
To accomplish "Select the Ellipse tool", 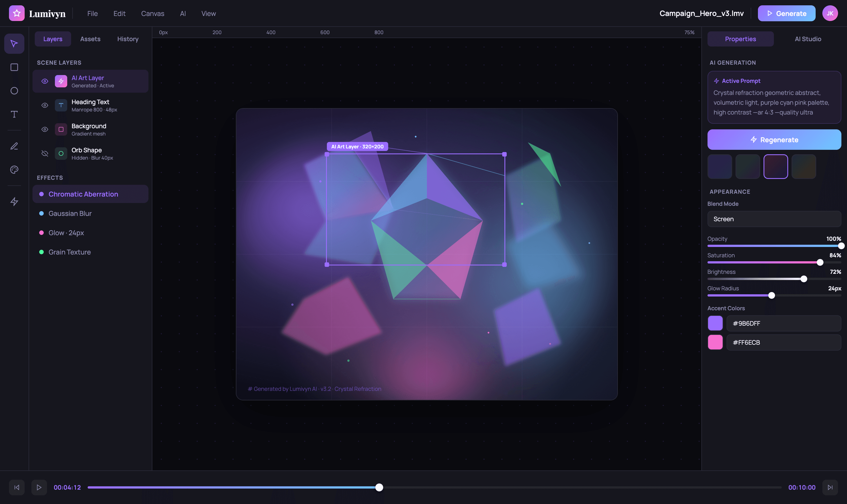I will click(x=14, y=91).
